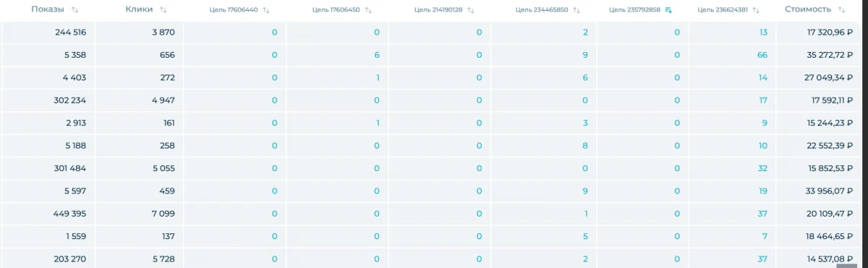The height and width of the screenshot is (268, 868).
Task: Select the Показы value 5 188
Action: [x=75, y=145]
